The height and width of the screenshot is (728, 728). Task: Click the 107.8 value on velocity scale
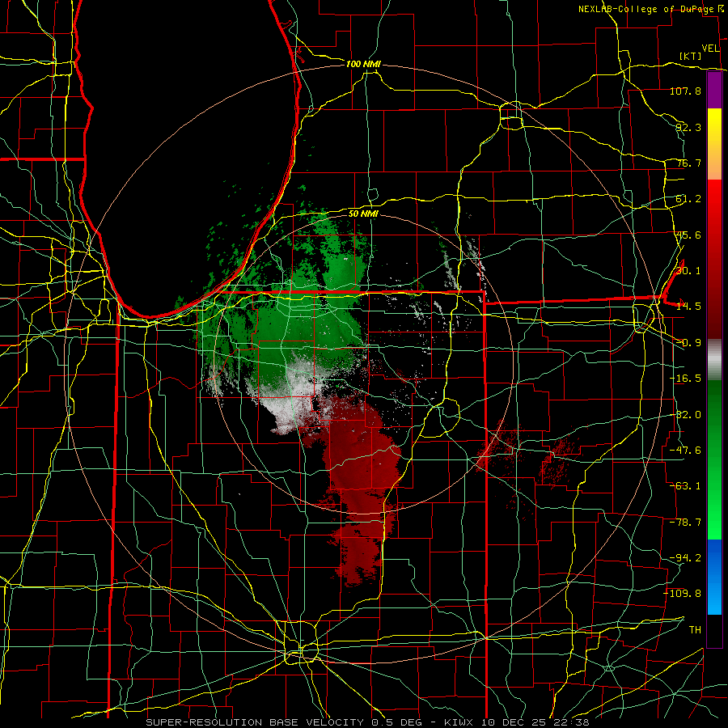(x=685, y=91)
